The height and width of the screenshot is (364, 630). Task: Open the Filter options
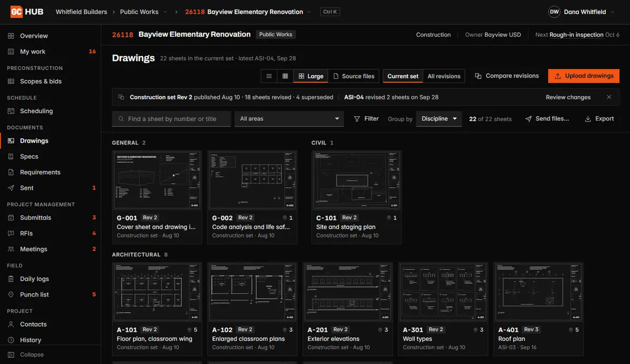366,119
